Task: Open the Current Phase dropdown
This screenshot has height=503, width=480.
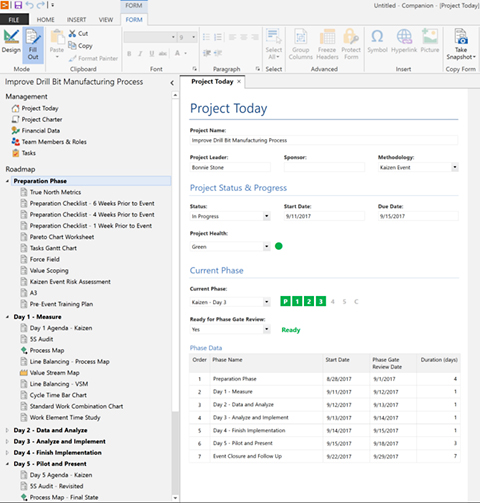Action: 266,302
